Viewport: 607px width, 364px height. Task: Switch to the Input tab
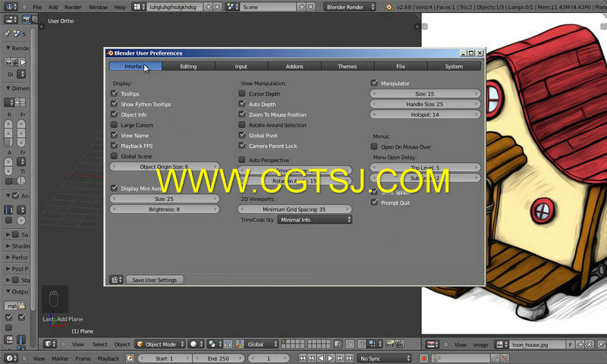point(241,66)
